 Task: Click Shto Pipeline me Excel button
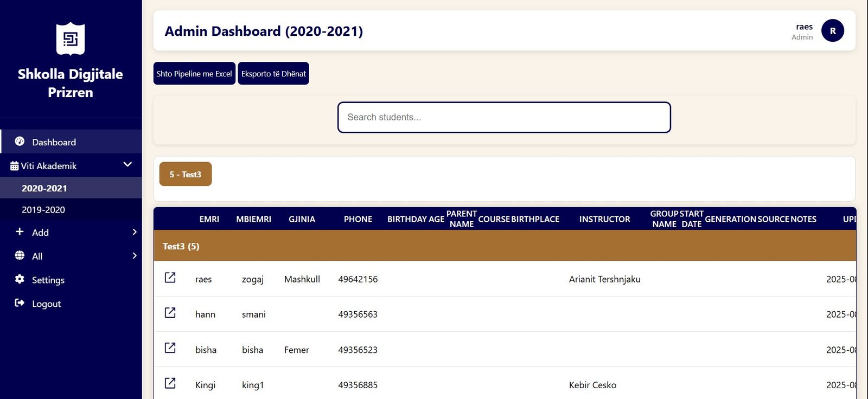pos(194,73)
